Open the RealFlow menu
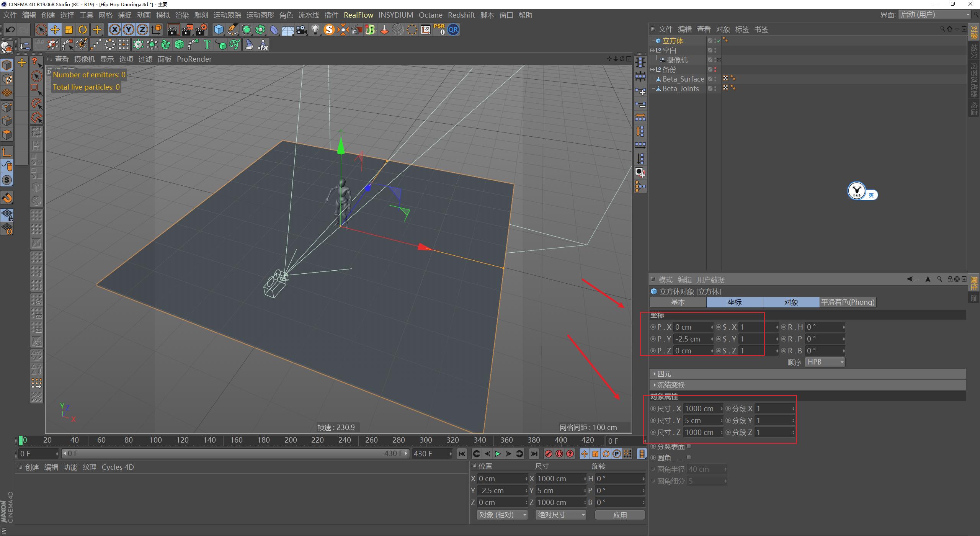Image resolution: width=980 pixels, height=536 pixels. pos(358,15)
